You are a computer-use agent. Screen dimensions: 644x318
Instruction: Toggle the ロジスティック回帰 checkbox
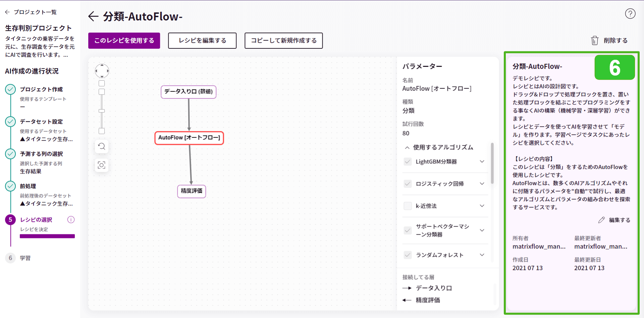408,184
